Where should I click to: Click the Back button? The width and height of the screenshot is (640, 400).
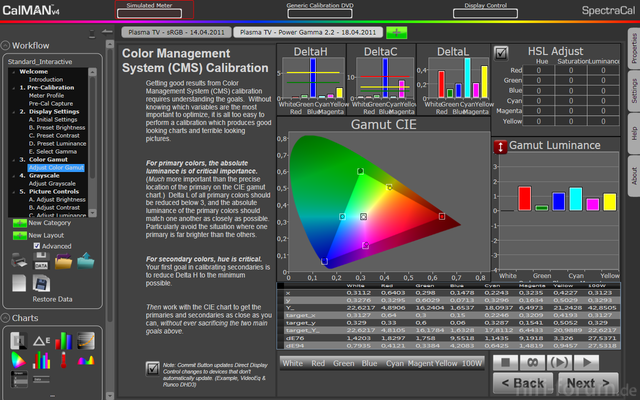click(x=523, y=383)
